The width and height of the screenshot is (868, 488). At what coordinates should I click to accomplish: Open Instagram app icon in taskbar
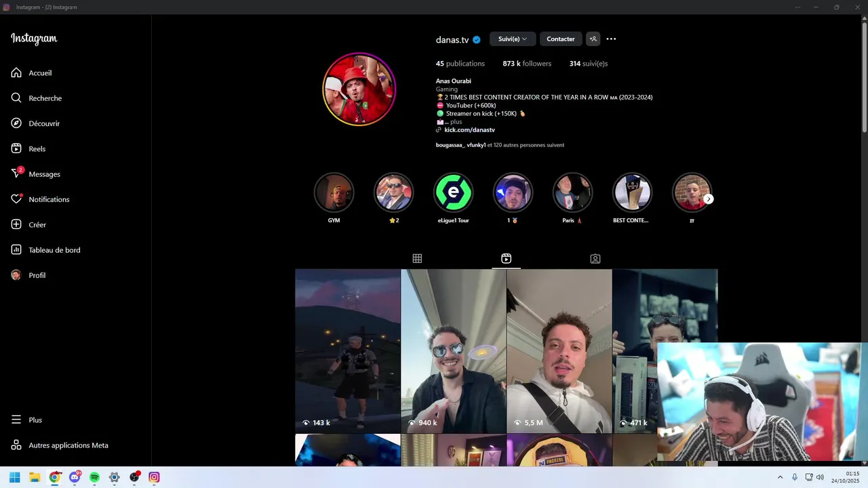point(154,477)
